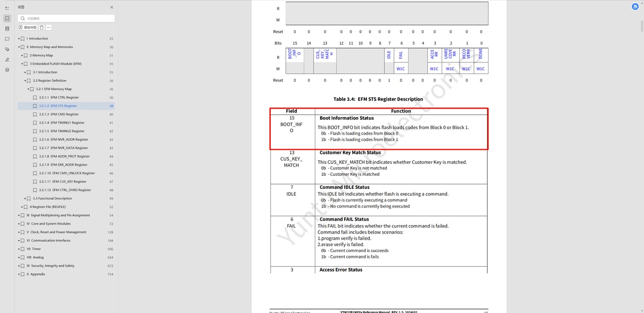
Task: Open 3.2.1.12 EFM CTRL_OVRD Register bookmark
Action: point(65,190)
